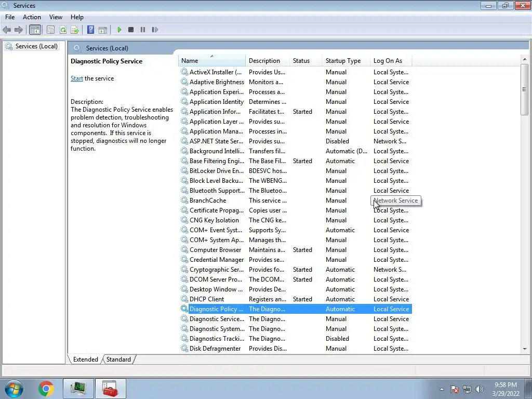Select the Bluetooth Support... row
The height and width of the screenshot is (399, 532).
(x=295, y=190)
